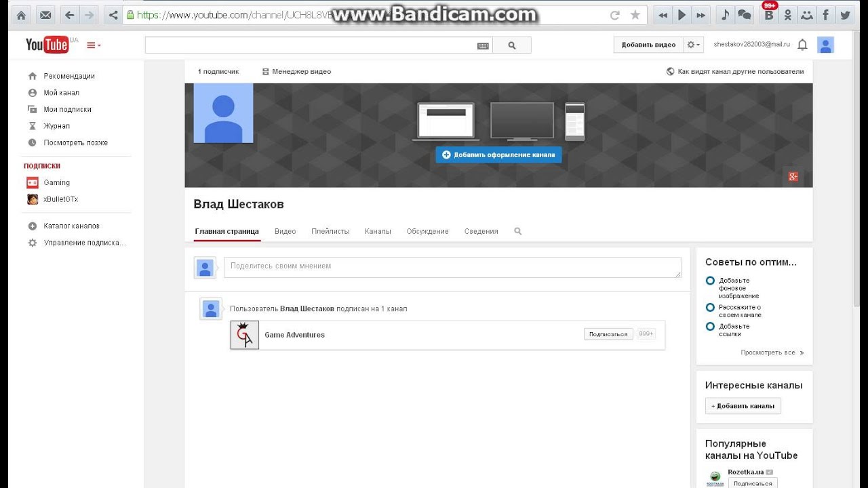Switch to the Плейлисты tab
868x488 pixels.
(x=330, y=231)
